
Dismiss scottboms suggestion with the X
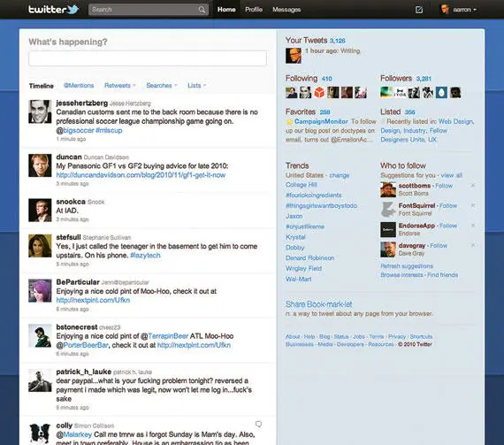point(473,186)
